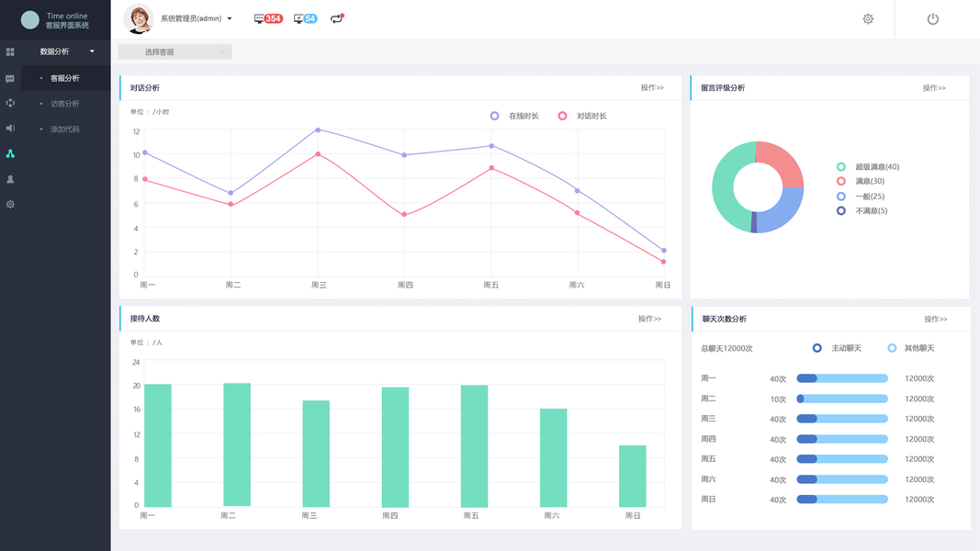
Task: Select the 客服分析 menu item
Action: tap(65, 78)
